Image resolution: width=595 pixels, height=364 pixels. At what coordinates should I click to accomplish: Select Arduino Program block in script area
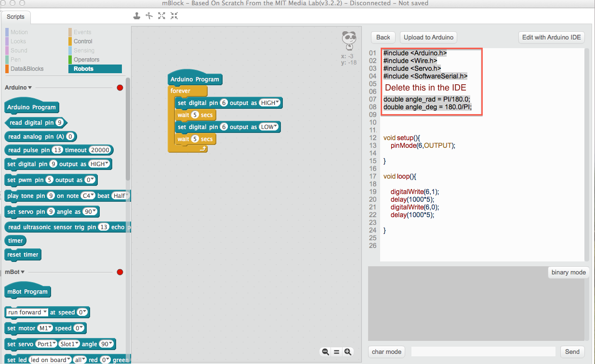click(195, 78)
